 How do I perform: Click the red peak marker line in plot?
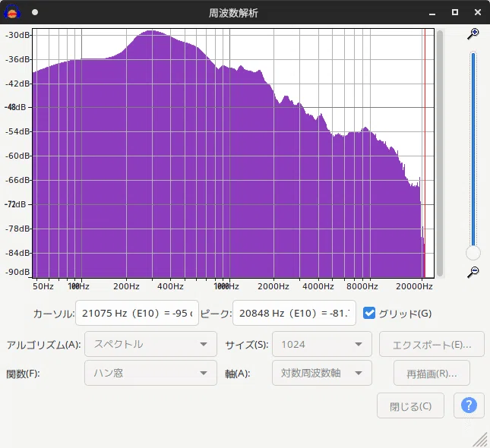point(425,153)
